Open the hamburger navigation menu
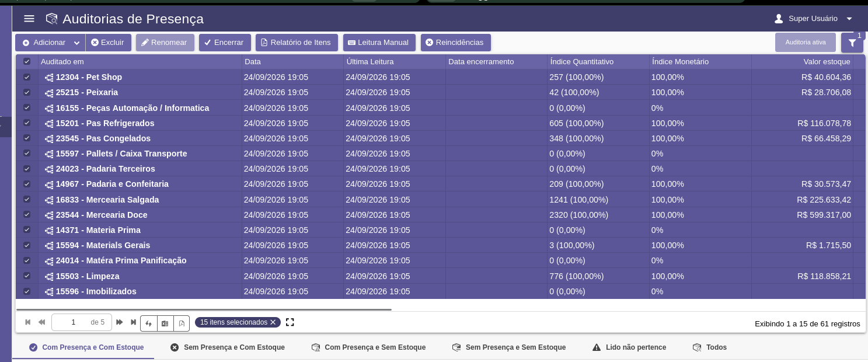868x362 pixels. point(29,19)
